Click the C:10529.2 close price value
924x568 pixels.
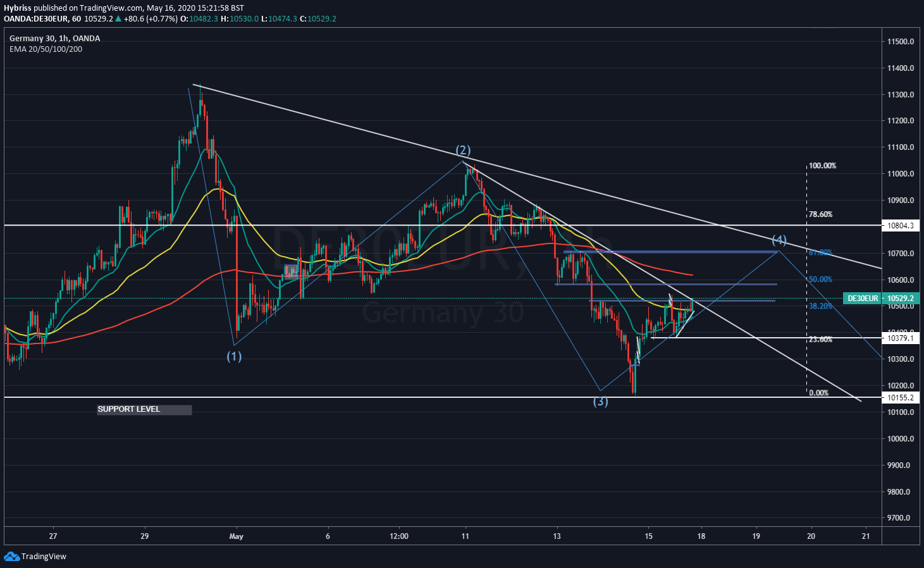[318, 19]
